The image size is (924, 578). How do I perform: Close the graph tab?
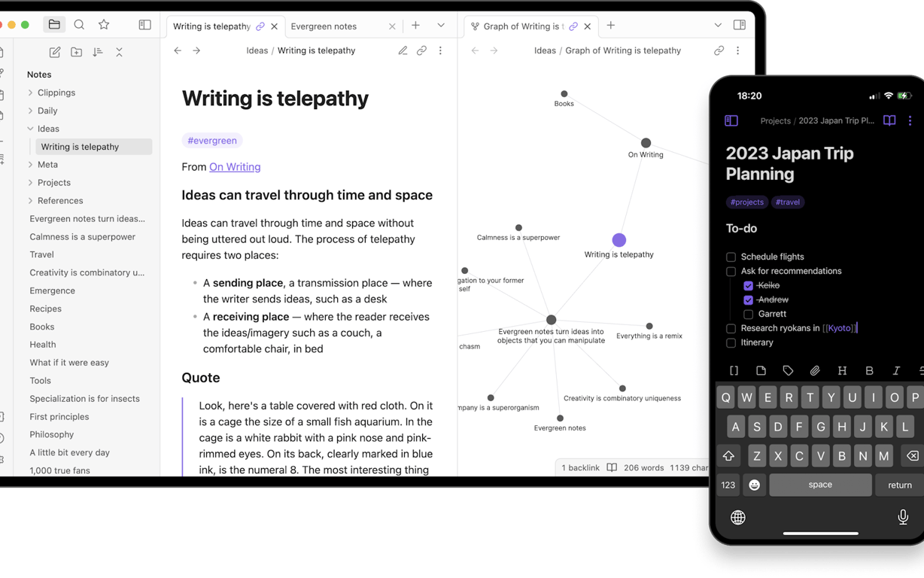click(588, 26)
